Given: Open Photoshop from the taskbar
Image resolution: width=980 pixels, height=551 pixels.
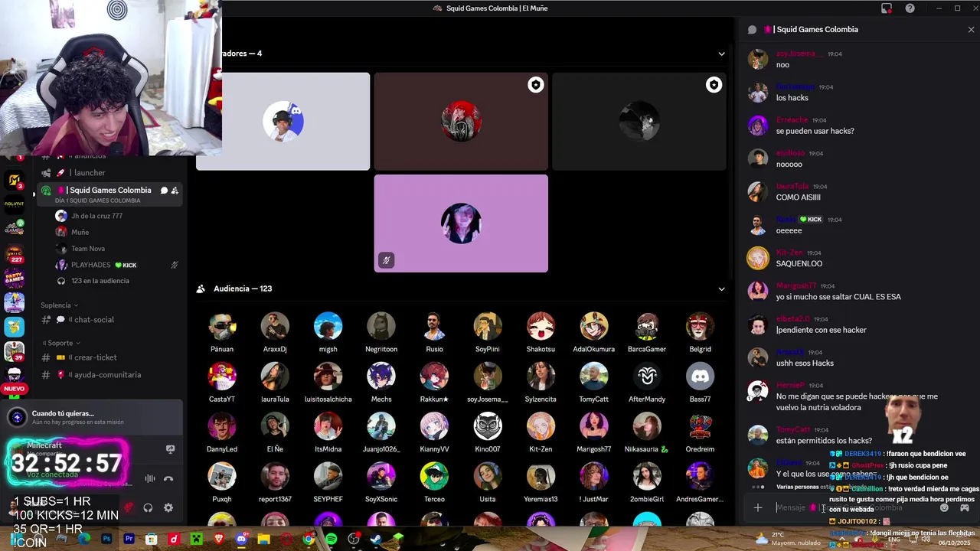Looking at the screenshot, I should [x=106, y=540].
